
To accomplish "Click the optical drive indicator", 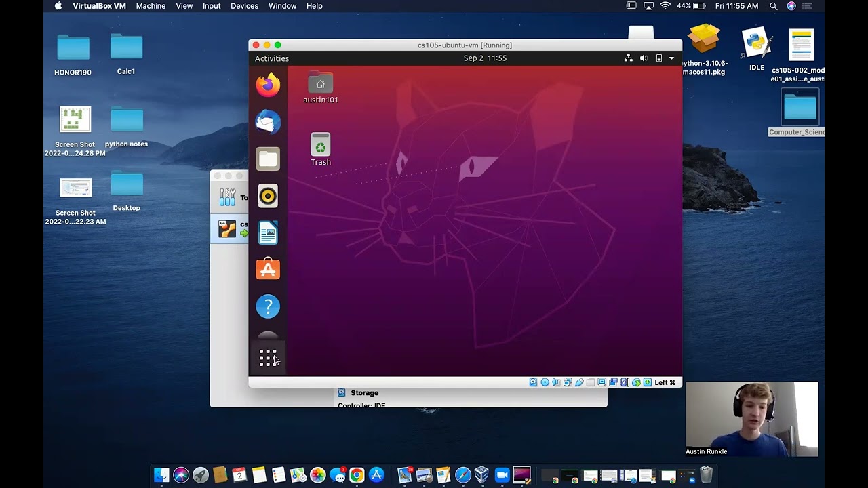I will tap(545, 382).
